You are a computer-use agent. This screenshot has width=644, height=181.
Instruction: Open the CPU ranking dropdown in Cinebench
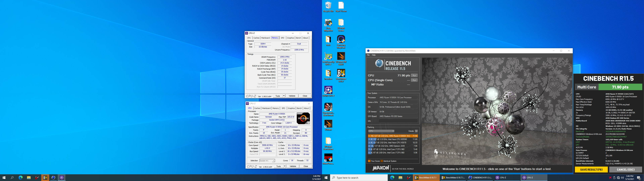[x=381, y=131]
